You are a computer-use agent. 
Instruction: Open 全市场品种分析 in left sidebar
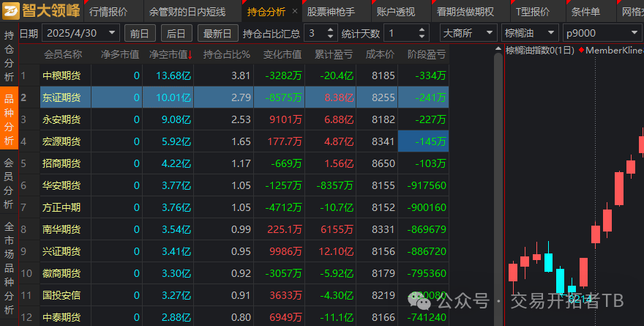pos(9,268)
